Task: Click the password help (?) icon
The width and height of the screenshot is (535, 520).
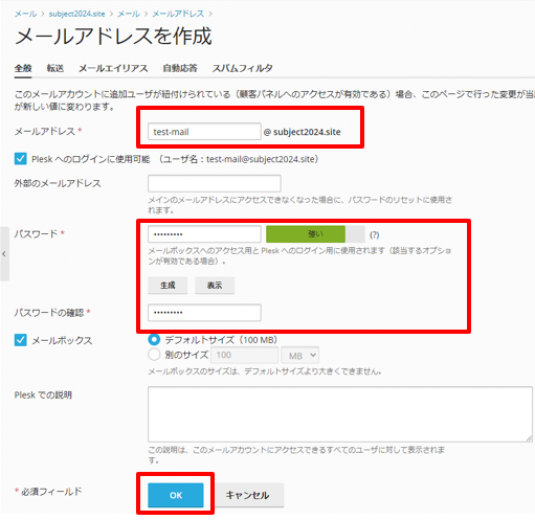Action: click(x=374, y=235)
